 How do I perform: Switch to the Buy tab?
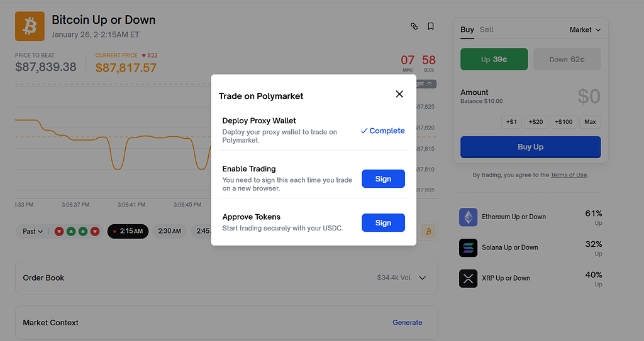pos(467,30)
